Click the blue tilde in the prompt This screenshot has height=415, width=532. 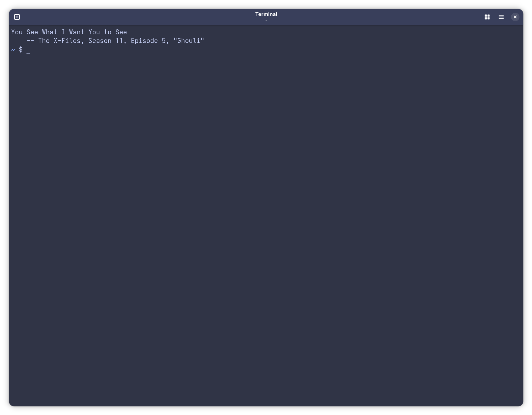coord(13,50)
